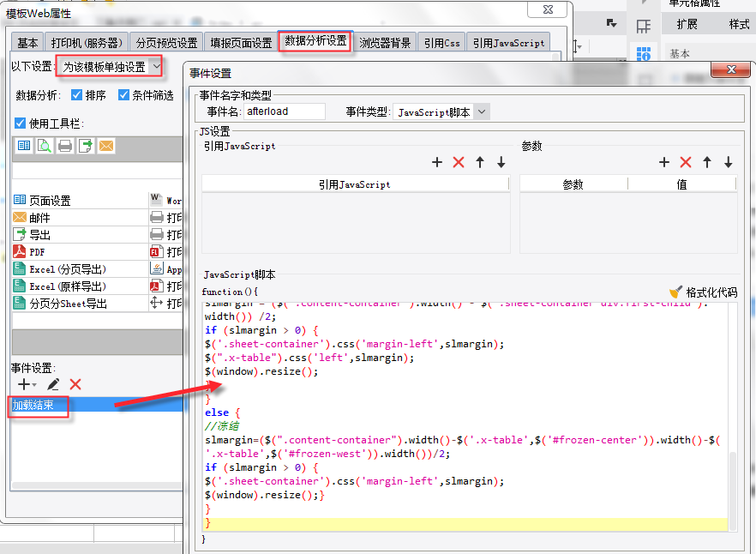Select Excel (原样导出) item
756x554 pixels.
coord(80,286)
